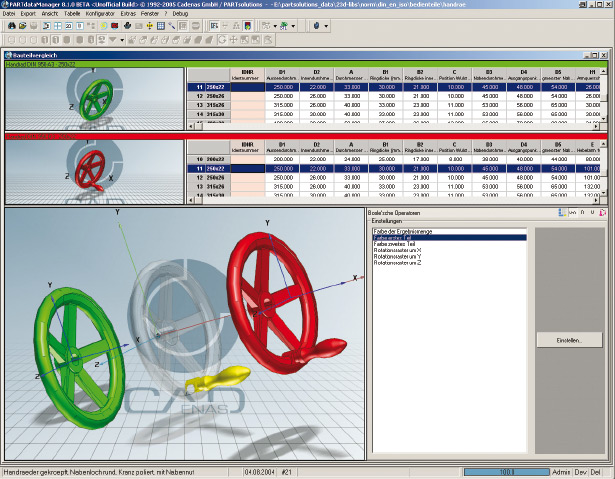The image size is (615, 479).
Task: Click right arrow of upper table horizontal scrollbar
Action: (x=596, y=126)
